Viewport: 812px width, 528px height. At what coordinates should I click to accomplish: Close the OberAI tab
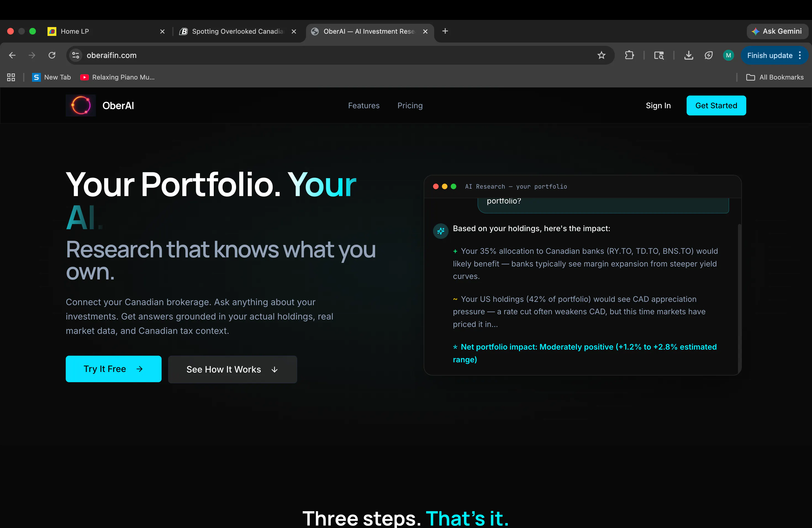[x=425, y=31]
